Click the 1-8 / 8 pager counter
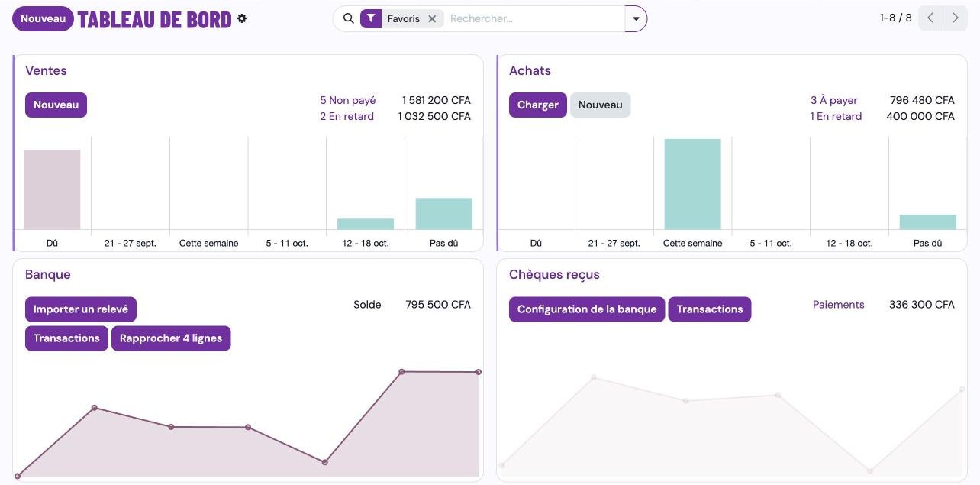 tap(895, 18)
